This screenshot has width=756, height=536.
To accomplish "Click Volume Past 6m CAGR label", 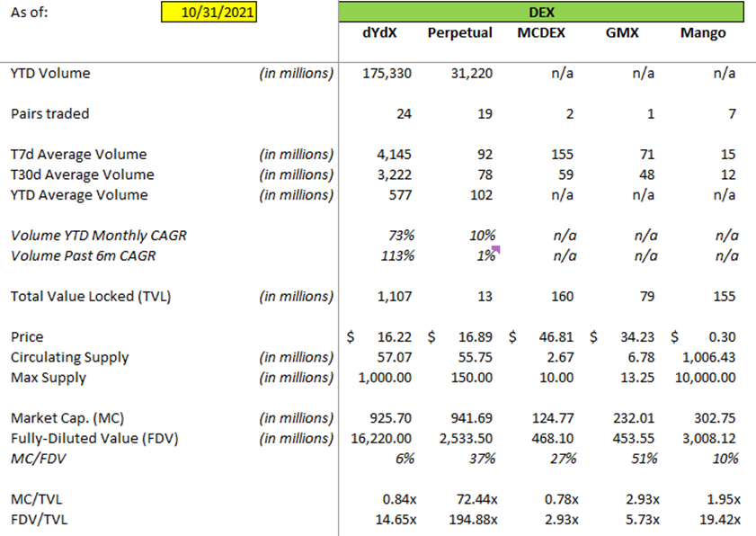I will [83, 255].
